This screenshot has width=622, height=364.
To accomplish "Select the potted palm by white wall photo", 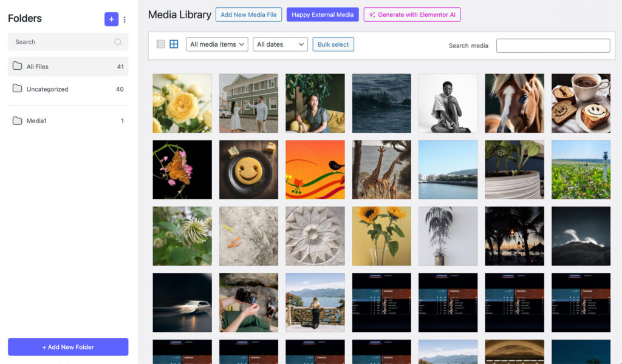I will pos(448,236).
